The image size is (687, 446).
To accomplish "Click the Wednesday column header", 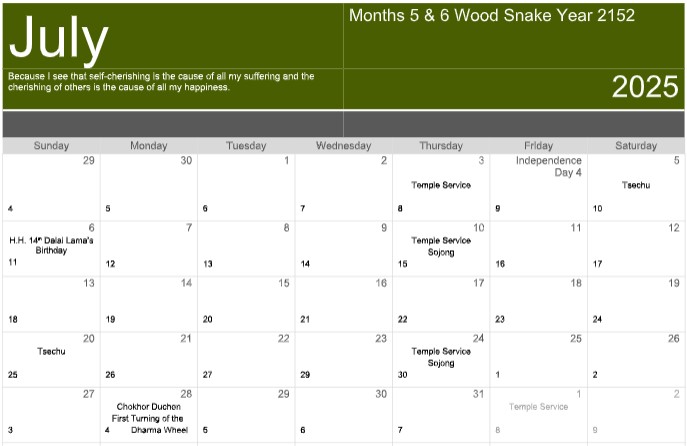I will point(343,146).
